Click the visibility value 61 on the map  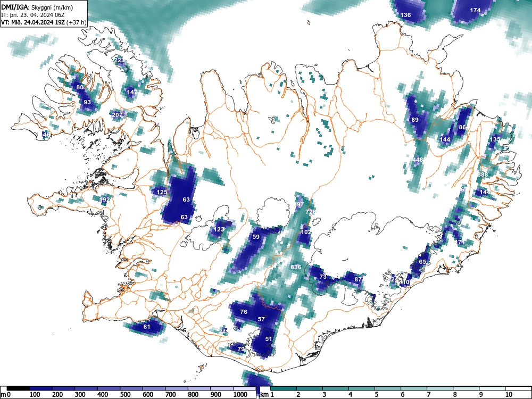coord(147,327)
